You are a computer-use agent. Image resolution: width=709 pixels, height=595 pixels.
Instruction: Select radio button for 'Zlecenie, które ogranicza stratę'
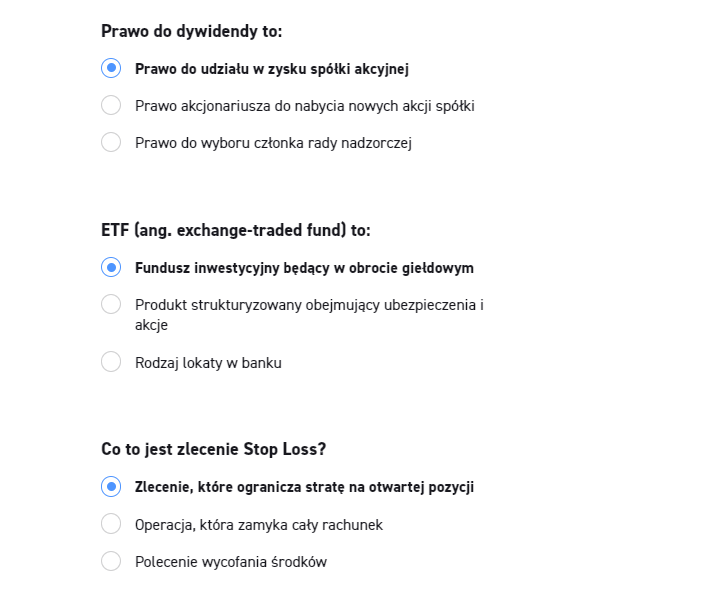111,487
